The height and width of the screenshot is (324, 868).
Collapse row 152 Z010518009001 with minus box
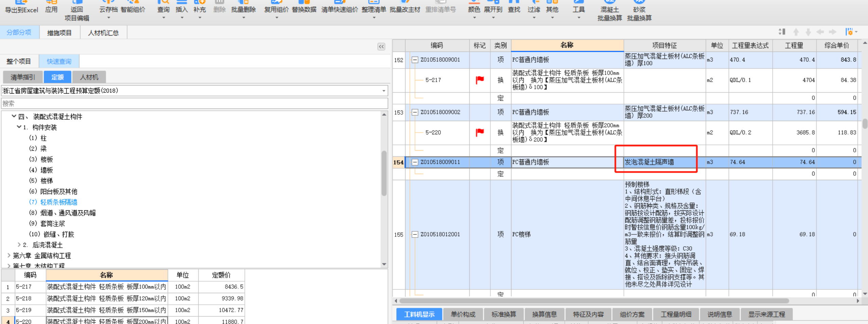(x=415, y=60)
